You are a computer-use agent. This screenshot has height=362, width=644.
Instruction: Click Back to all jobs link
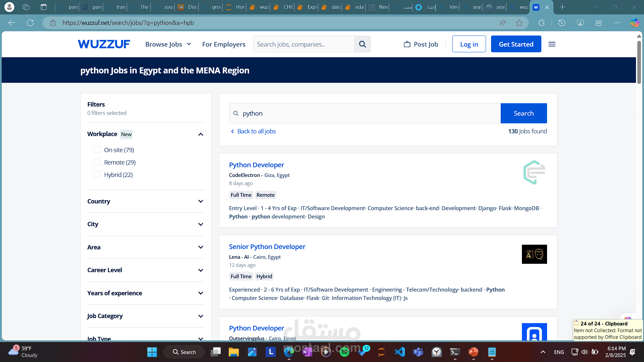pos(252,131)
